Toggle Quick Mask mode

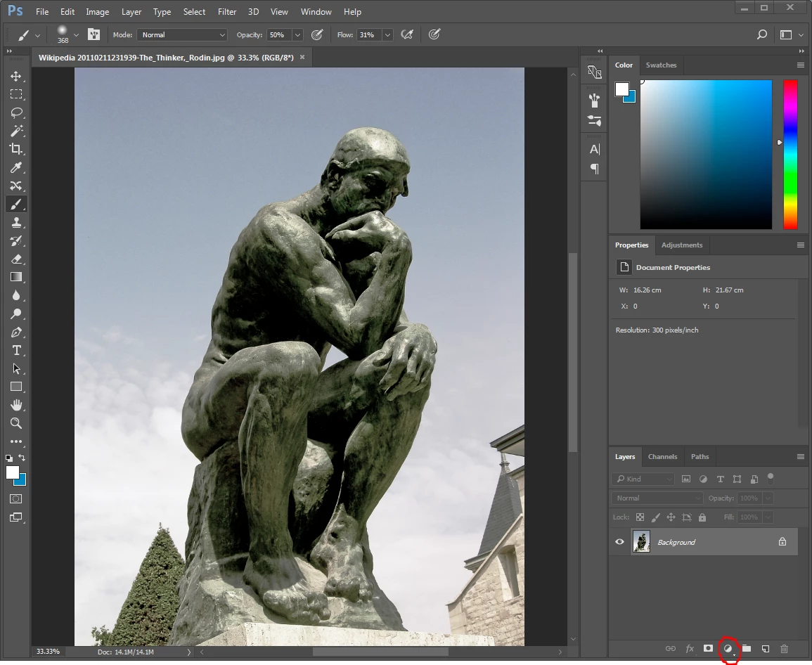click(16, 499)
